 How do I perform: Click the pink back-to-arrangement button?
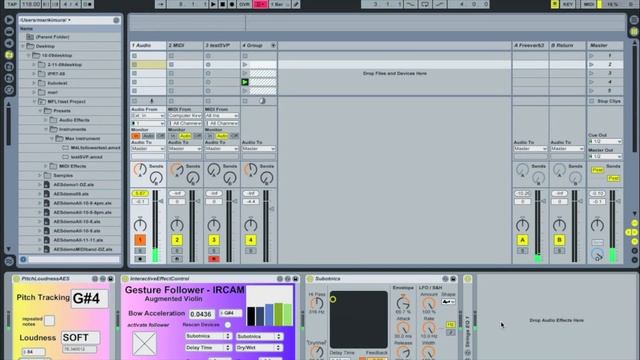(260, 4)
